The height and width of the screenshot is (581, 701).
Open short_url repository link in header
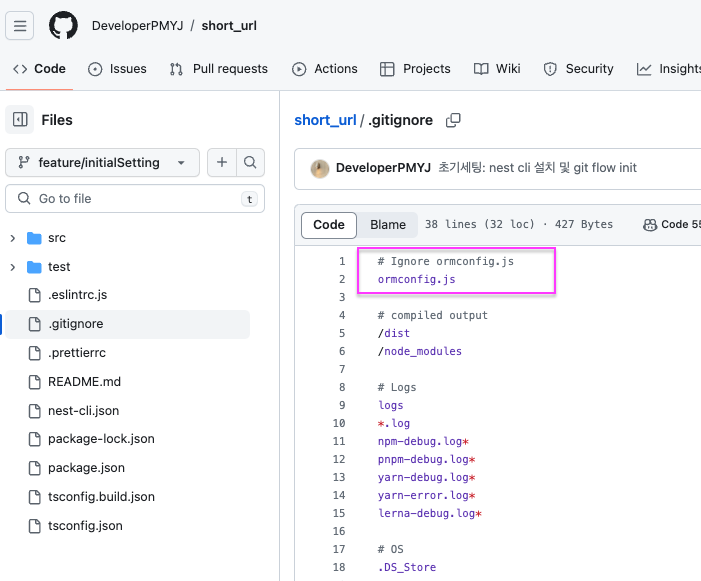229,26
